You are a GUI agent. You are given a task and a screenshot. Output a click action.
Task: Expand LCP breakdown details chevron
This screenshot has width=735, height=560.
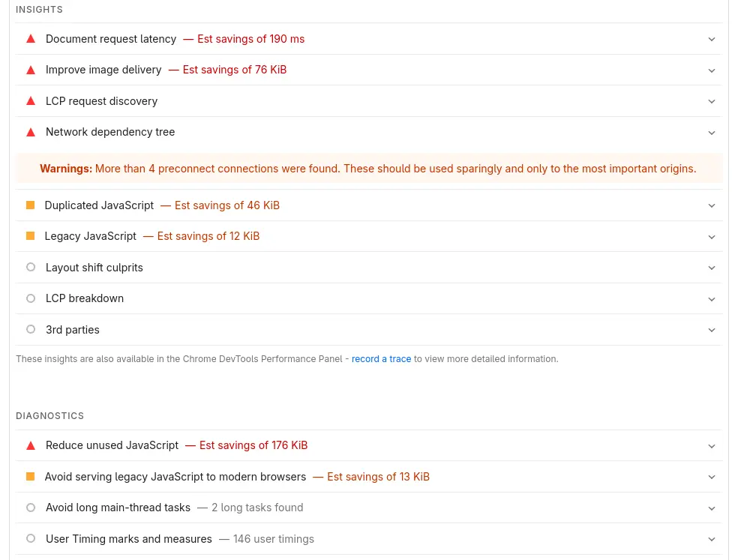point(712,299)
